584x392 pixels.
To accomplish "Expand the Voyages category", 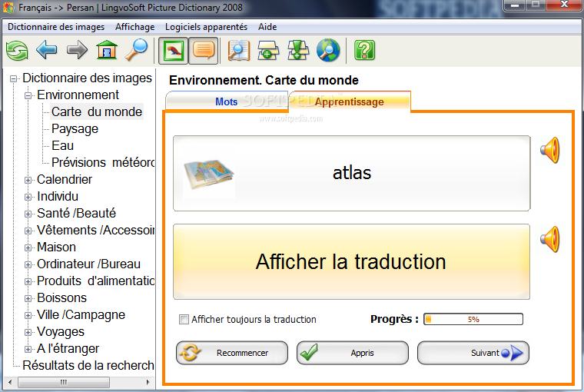I will 28,332.
